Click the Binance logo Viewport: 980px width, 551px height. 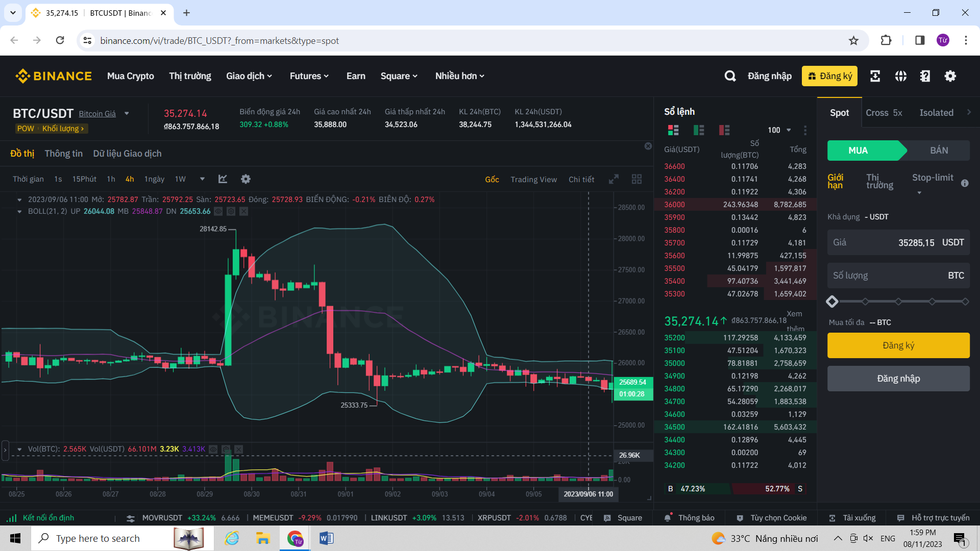click(x=54, y=76)
